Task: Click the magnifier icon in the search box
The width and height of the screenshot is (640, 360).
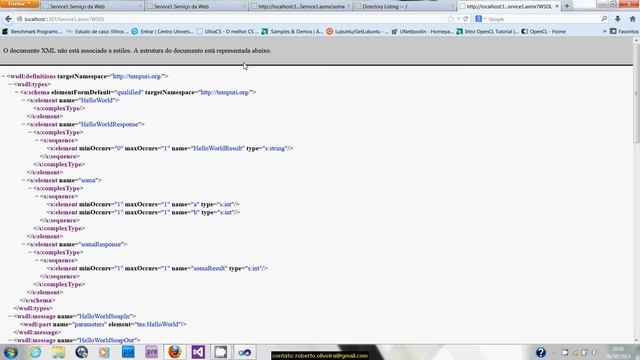Action: point(604,19)
